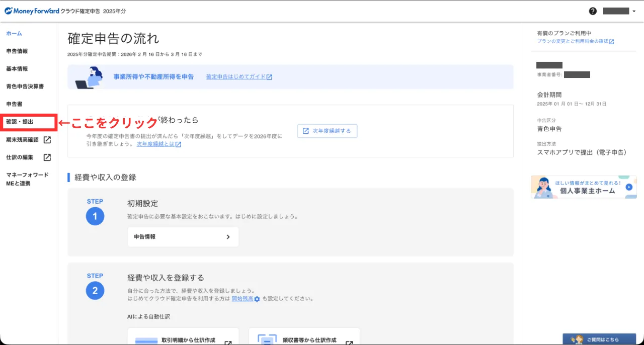
Task: Click the ご質問はこちら chat button
Action: click(599, 339)
